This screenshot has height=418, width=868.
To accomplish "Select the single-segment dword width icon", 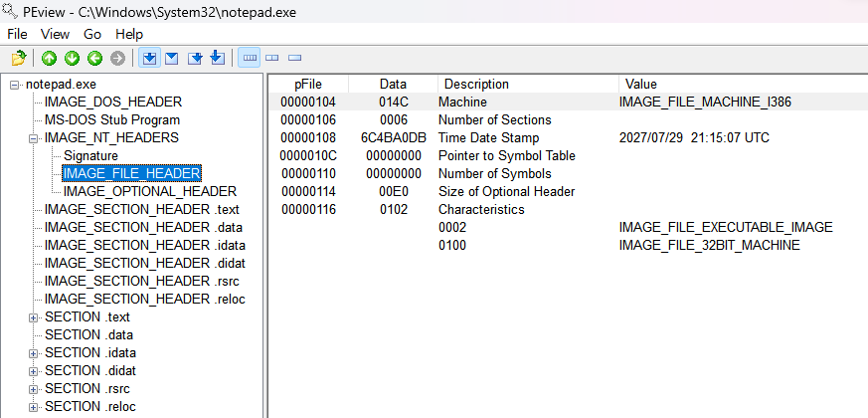I will click(294, 58).
